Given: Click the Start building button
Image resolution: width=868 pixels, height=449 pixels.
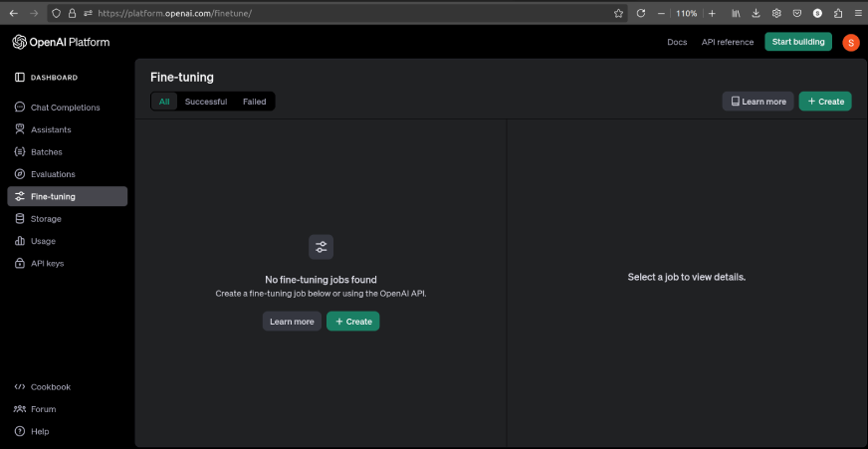Looking at the screenshot, I should (798, 42).
